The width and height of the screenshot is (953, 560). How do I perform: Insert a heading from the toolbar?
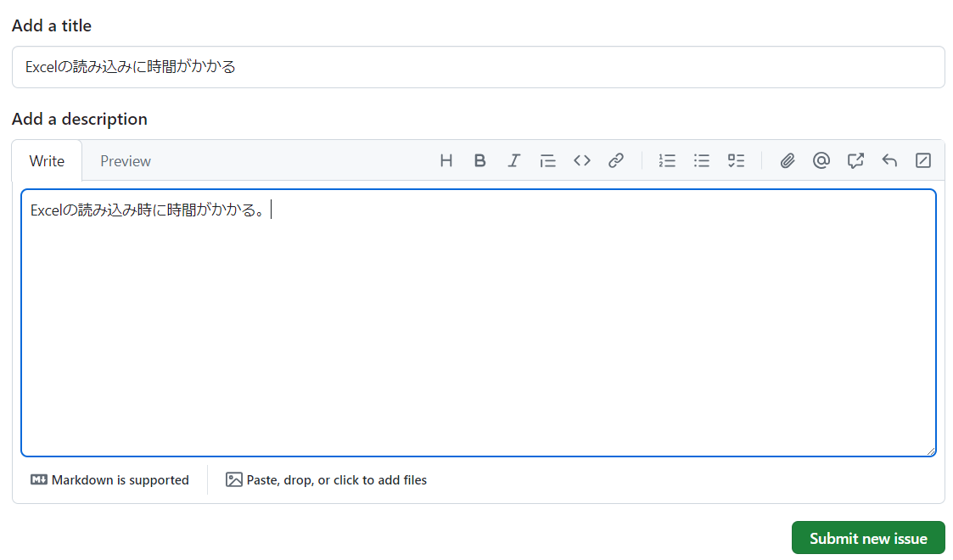click(446, 160)
